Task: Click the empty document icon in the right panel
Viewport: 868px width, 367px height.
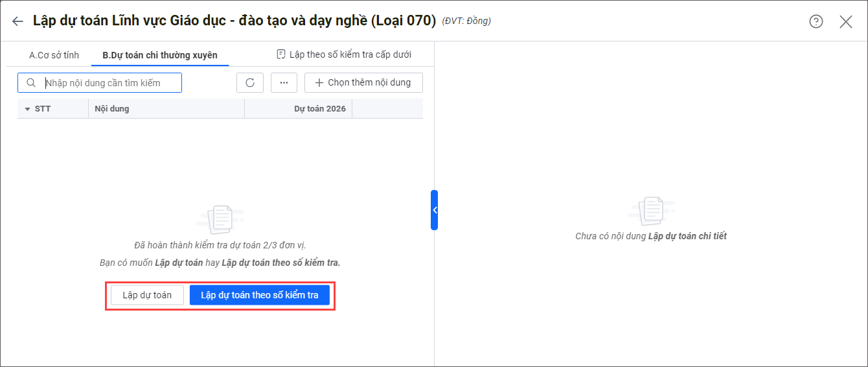Action: pyautogui.click(x=650, y=211)
